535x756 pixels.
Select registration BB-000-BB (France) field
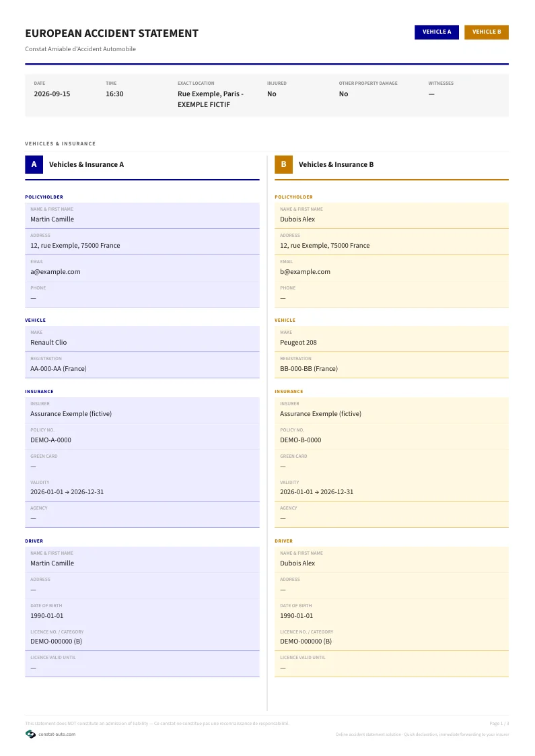392,365
